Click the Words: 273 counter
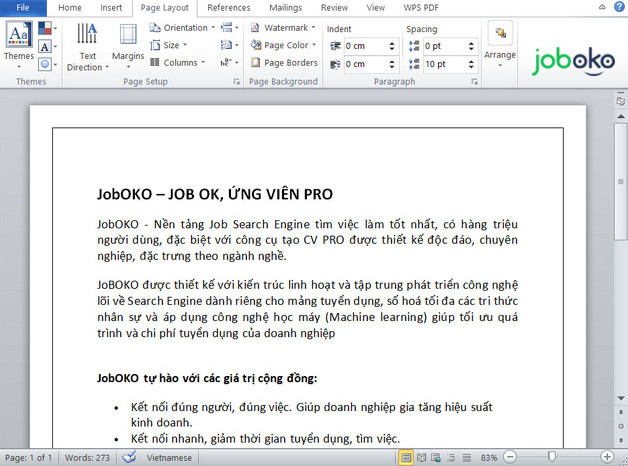Viewport: 628px width, 466px height. 87,458
